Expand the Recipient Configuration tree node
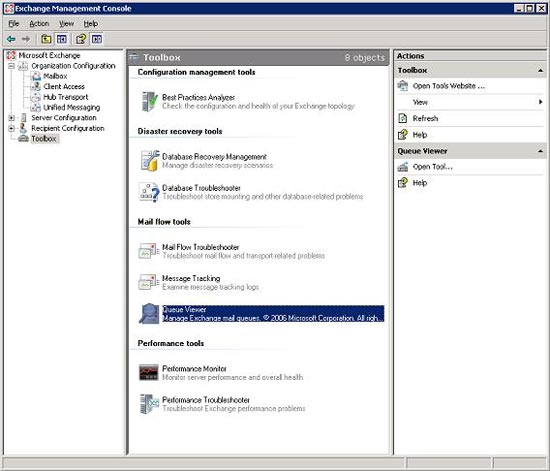Image resolution: width=550 pixels, height=471 pixels. pos(12,129)
